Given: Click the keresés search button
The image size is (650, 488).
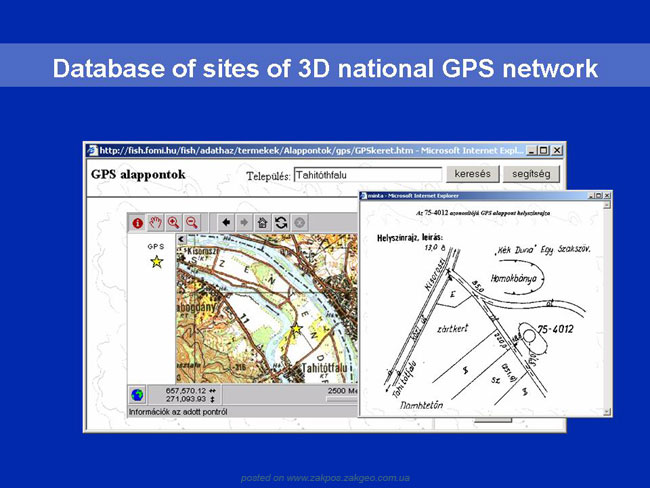Looking at the screenshot, I should click(x=473, y=174).
